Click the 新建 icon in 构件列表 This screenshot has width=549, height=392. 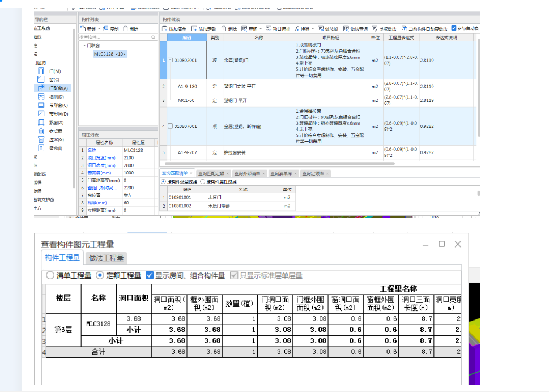[83, 29]
